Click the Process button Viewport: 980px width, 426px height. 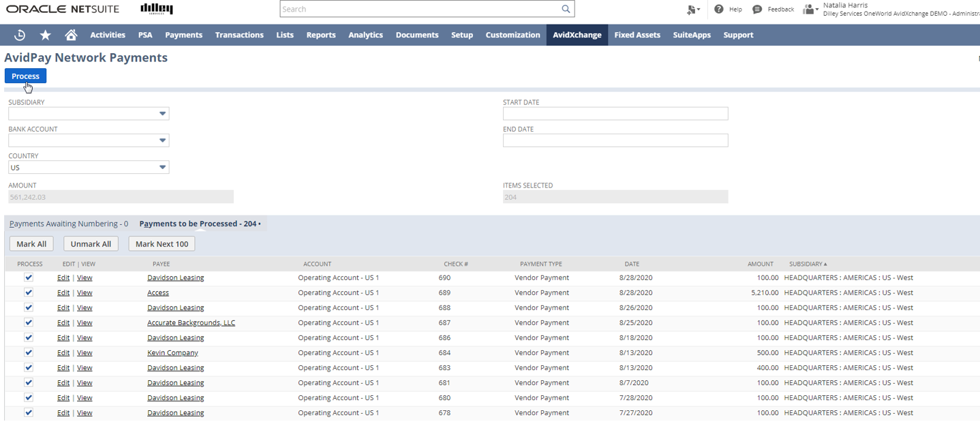click(25, 76)
